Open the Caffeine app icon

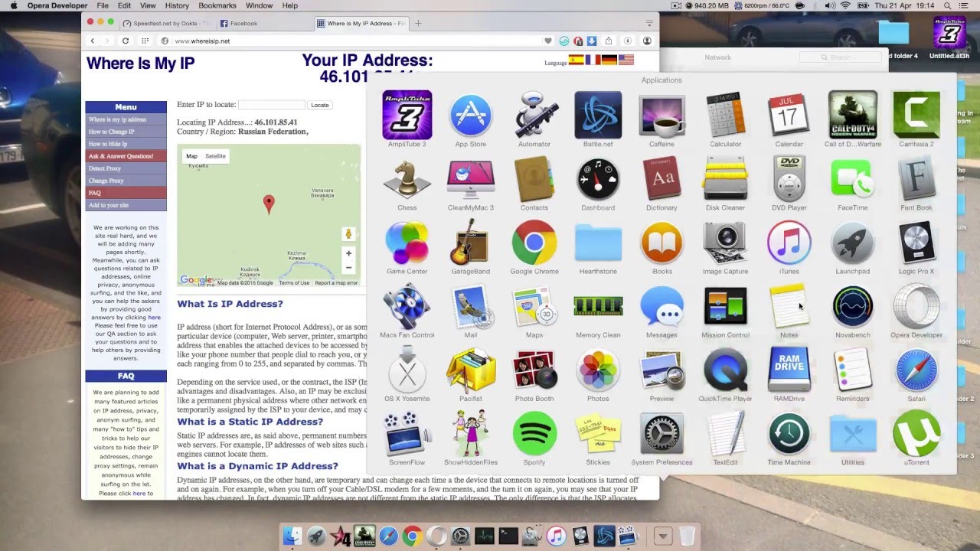[x=661, y=115]
